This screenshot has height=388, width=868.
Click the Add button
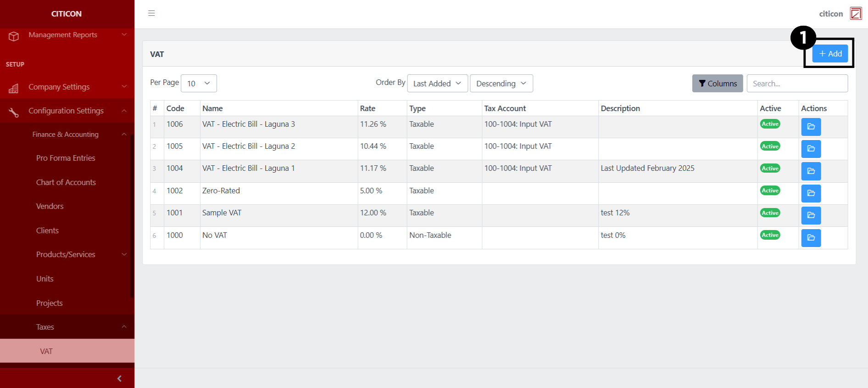830,54
